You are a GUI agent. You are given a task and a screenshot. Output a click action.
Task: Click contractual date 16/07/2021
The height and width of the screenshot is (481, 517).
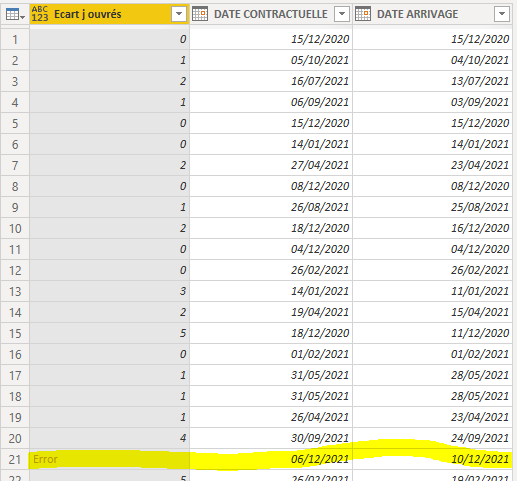point(271,81)
